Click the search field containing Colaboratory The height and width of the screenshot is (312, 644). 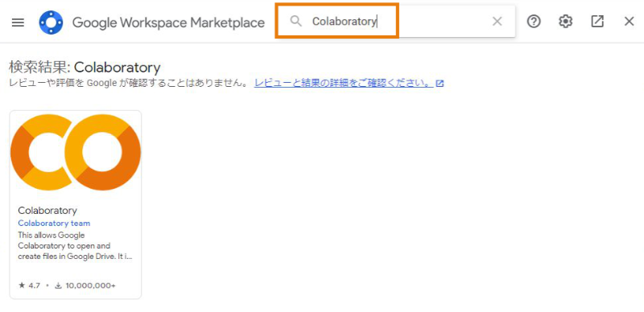tap(396, 22)
